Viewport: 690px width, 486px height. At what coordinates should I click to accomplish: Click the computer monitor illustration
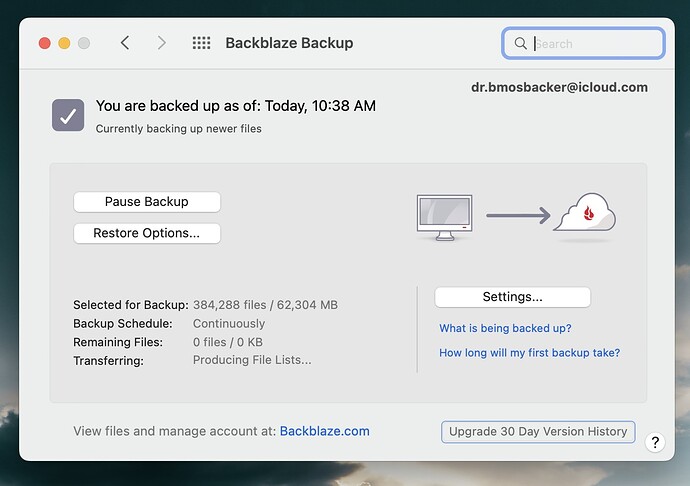coord(444,217)
